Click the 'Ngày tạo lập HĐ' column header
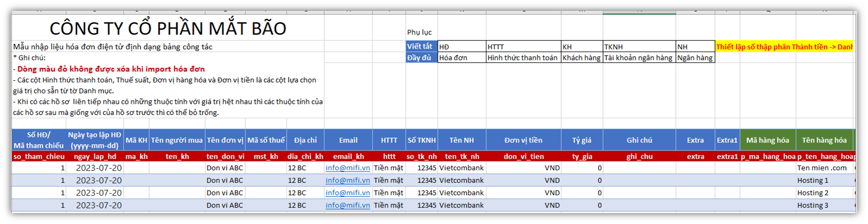Viewport: 868px width, 224px height. pos(94,140)
